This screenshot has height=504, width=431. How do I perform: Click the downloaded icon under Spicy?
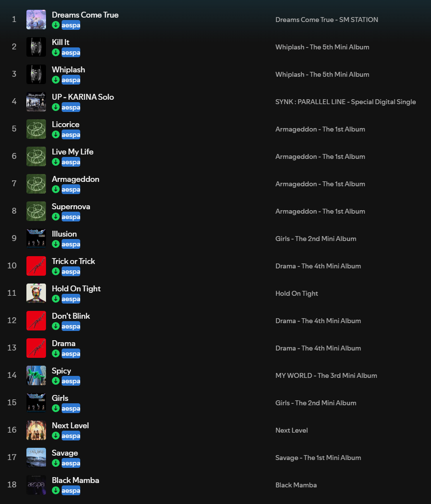point(56,381)
